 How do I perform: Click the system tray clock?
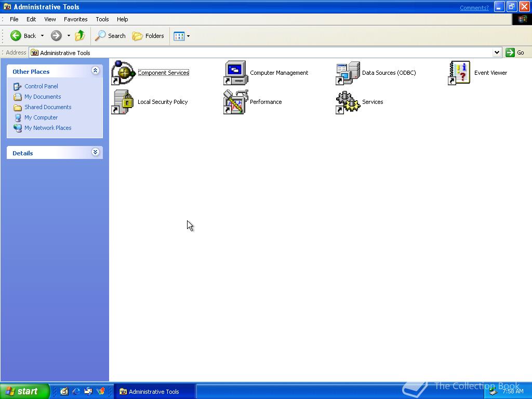coord(513,391)
